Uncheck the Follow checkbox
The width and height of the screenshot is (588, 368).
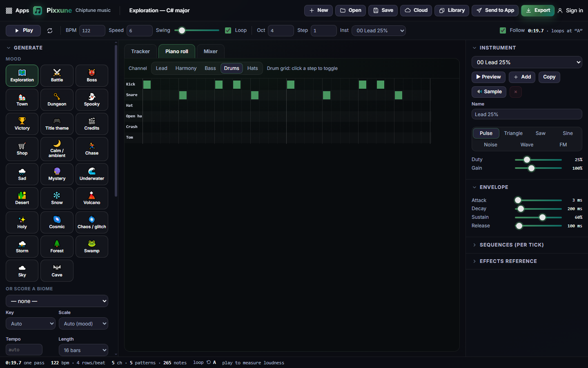tap(503, 31)
